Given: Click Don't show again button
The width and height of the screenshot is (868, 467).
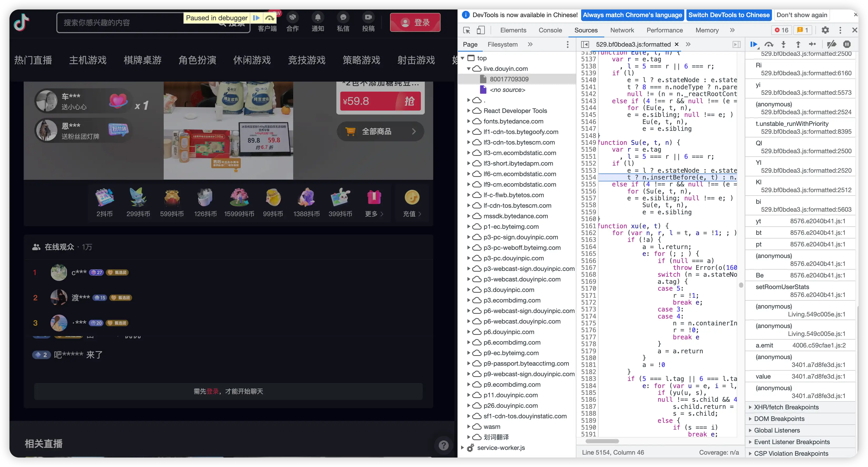Looking at the screenshot, I should 802,15.
